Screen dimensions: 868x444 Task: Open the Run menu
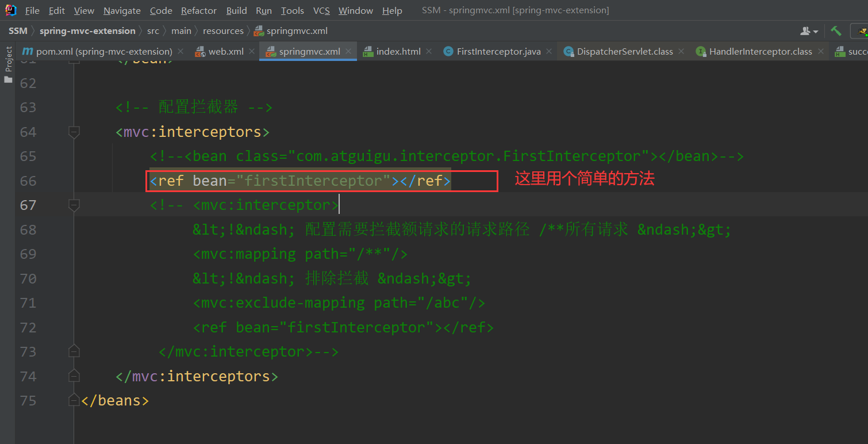click(264, 10)
